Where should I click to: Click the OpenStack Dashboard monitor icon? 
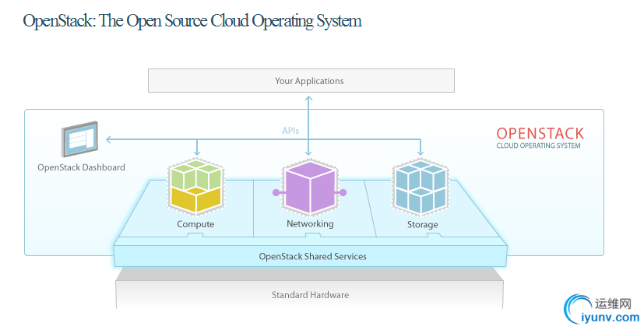[79, 139]
